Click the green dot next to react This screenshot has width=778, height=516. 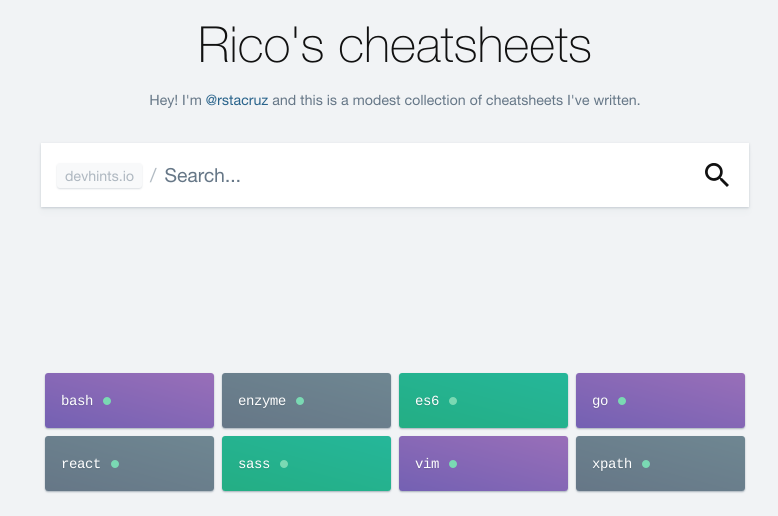115,464
